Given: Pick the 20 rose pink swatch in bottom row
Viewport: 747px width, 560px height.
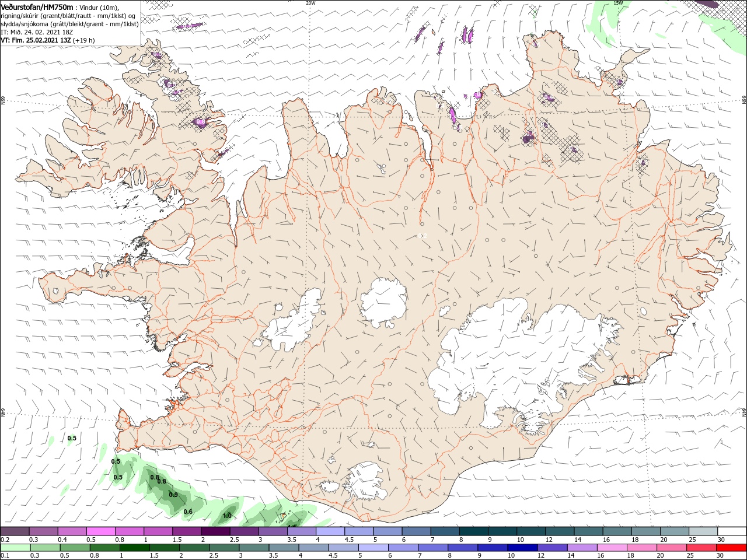Looking at the screenshot, I should (672, 548).
